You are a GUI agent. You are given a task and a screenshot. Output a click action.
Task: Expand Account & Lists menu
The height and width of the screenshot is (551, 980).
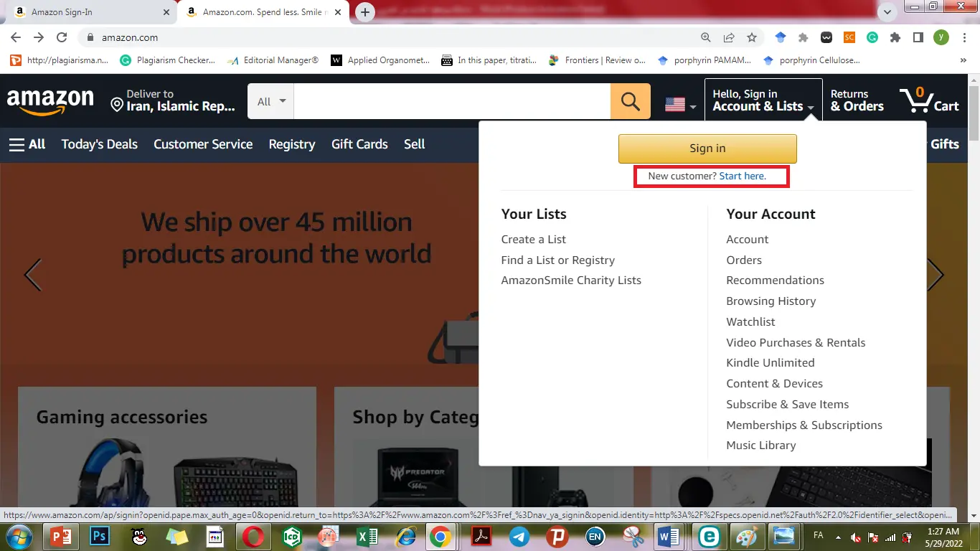pos(763,100)
